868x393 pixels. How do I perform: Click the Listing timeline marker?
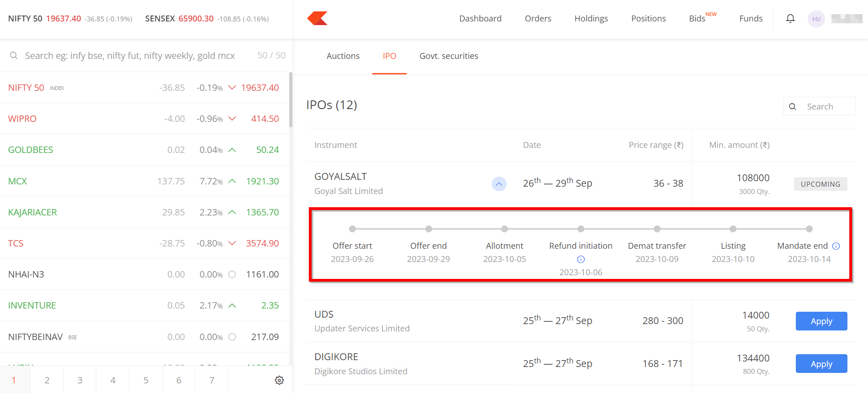(x=733, y=229)
